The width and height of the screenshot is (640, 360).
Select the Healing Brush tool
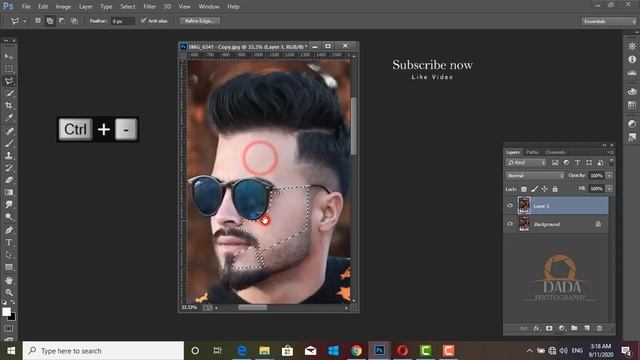[9, 131]
